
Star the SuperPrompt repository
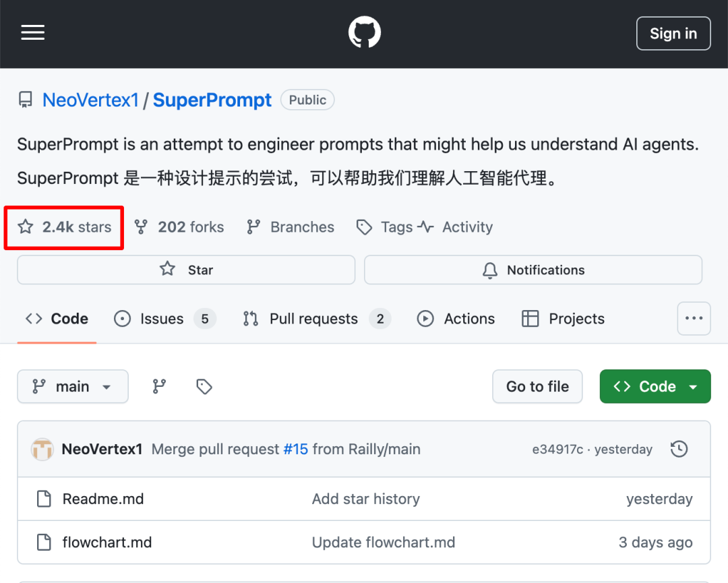(x=186, y=270)
